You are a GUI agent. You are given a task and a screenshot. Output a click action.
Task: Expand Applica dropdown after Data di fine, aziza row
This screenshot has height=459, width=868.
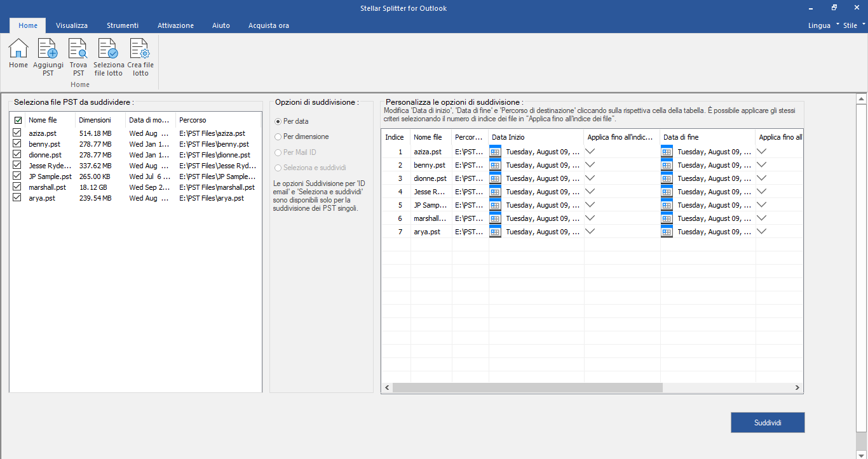tap(762, 151)
